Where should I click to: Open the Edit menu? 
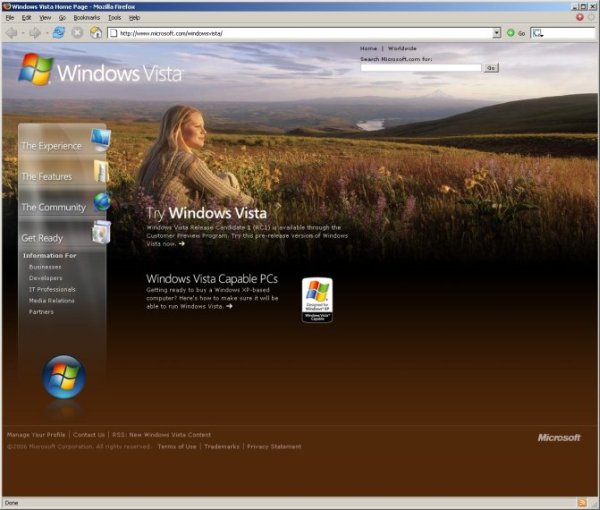(26, 18)
